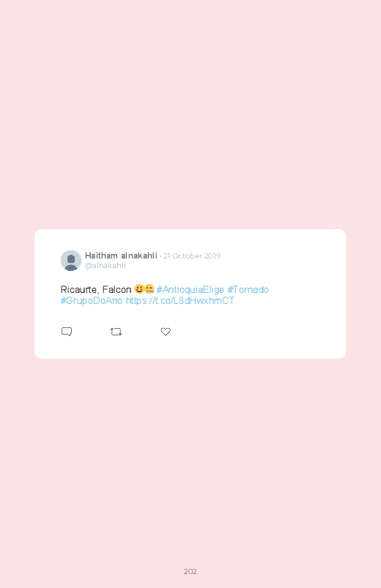
Task: Click the word Falcon in the tweet
Action: click(x=116, y=289)
